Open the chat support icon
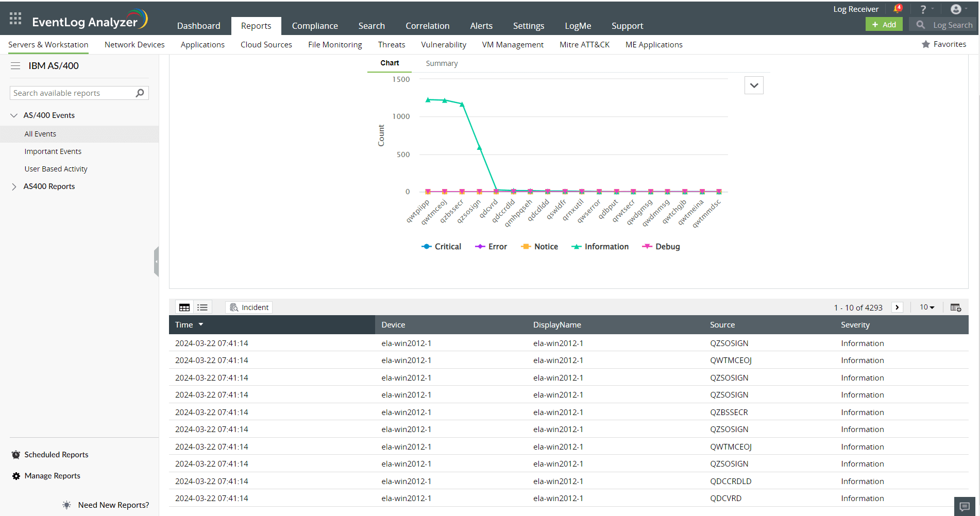The height and width of the screenshot is (516, 980). tap(965, 507)
